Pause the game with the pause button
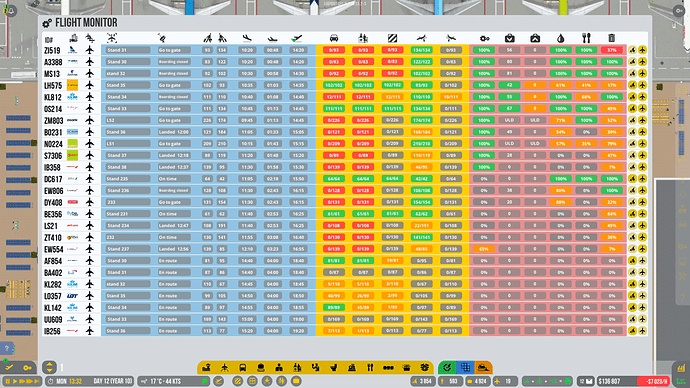The image size is (690, 388). 7,381
